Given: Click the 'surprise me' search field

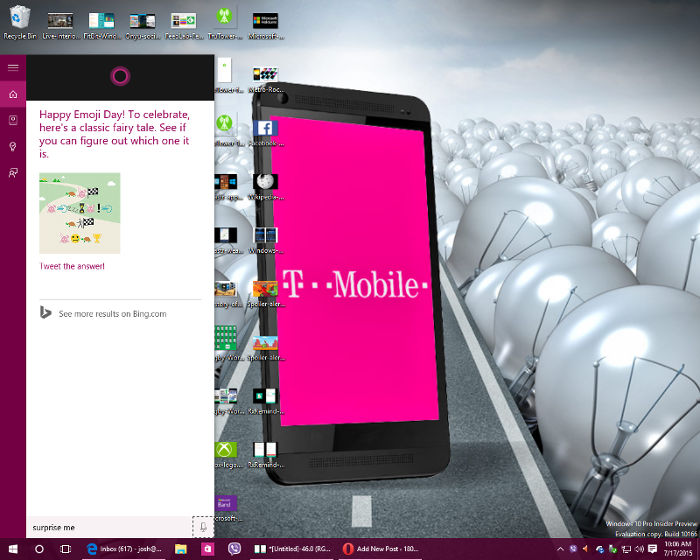Looking at the screenshot, I should (109, 527).
